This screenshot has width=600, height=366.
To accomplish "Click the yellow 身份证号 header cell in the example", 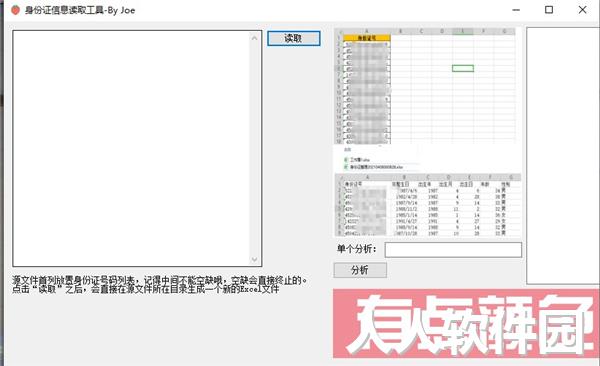I will [x=367, y=38].
